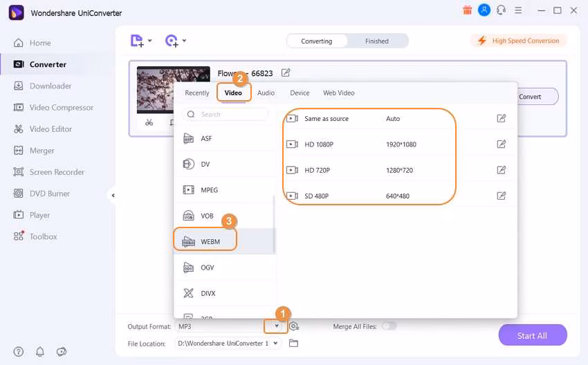Viewport: 588px width, 365px height.
Task: Enable High Speed Conversion
Action: (519, 41)
